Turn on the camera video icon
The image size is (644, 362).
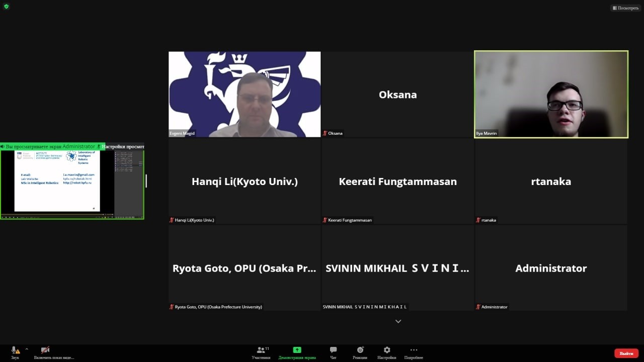[x=45, y=350]
